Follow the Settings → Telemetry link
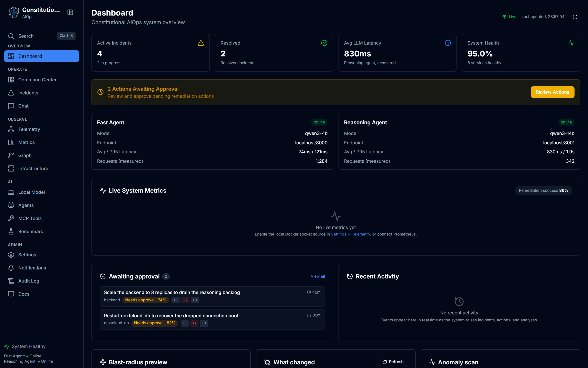This screenshot has height=368, width=588. coord(350,234)
